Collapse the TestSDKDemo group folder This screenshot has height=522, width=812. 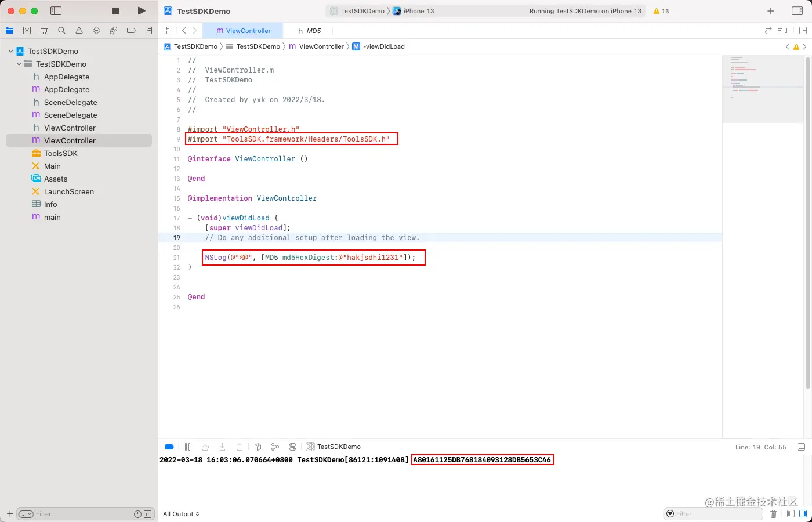(19, 64)
